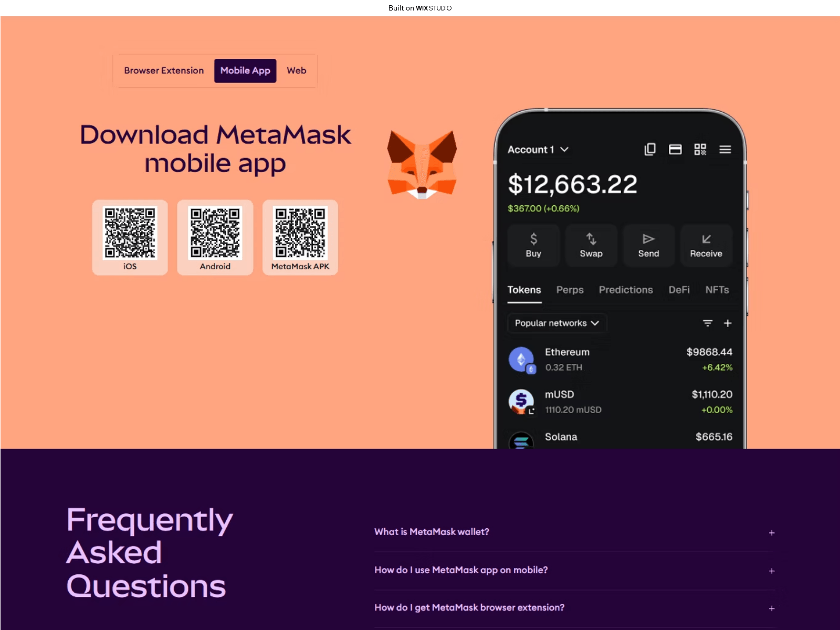This screenshot has height=630, width=840.
Task: Click the filter icon beside Popular networks
Action: 708,323
